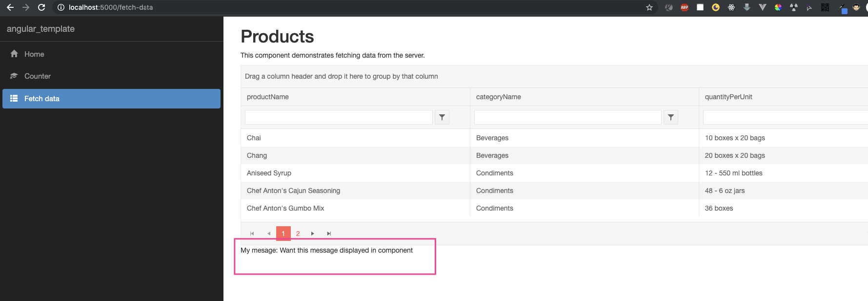Focus the categoryName filter text box
The image size is (868, 301).
tap(567, 117)
